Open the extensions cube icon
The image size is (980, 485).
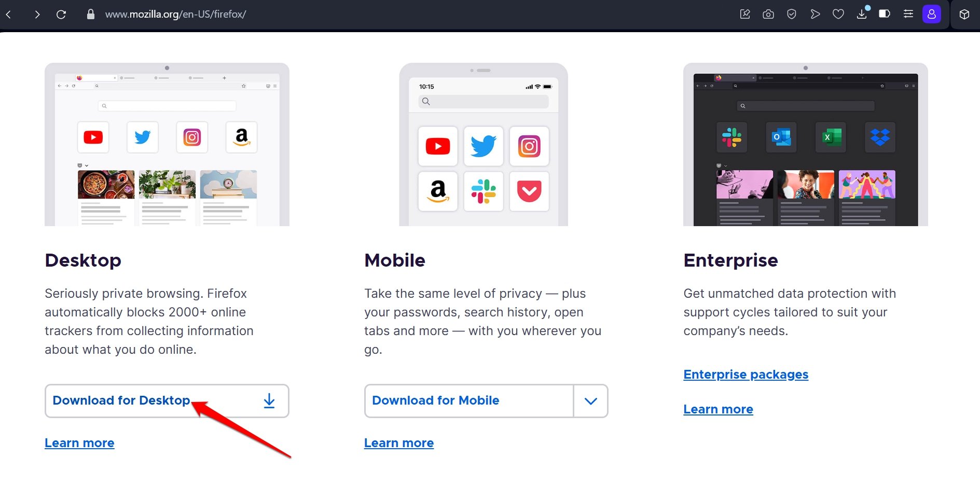(x=964, y=15)
